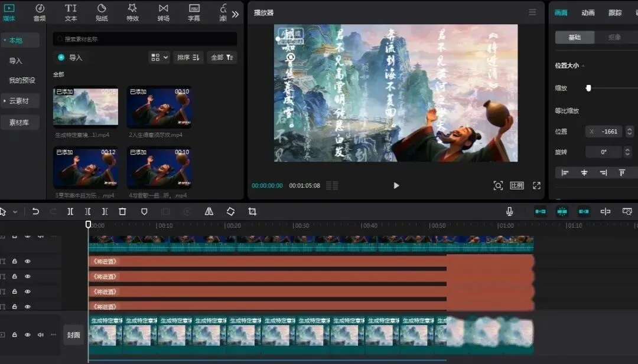Expand more tabs with the double chevron
Screen dimensions: 638x364
pos(235,14)
